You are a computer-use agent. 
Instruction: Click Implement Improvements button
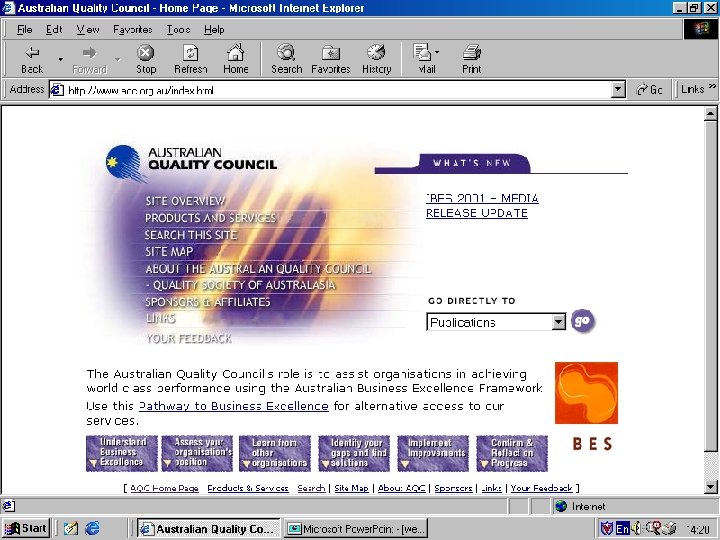(433, 453)
